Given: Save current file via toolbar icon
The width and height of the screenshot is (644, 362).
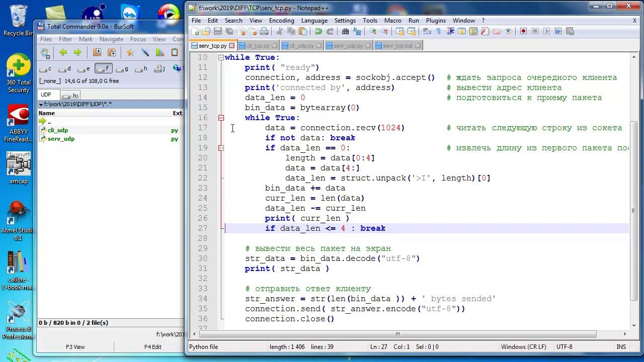Looking at the screenshot, I should coord(217,31).
